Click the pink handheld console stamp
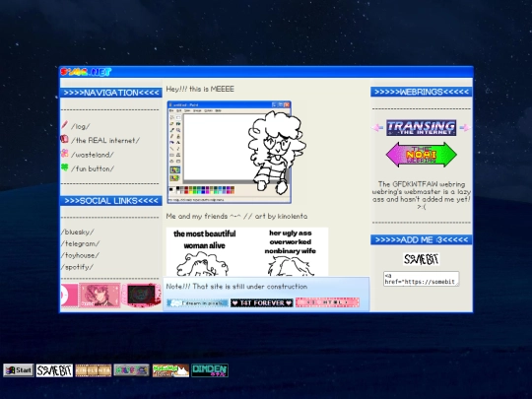Viewport: 532px width, 399px height. (x=141, y=295)
